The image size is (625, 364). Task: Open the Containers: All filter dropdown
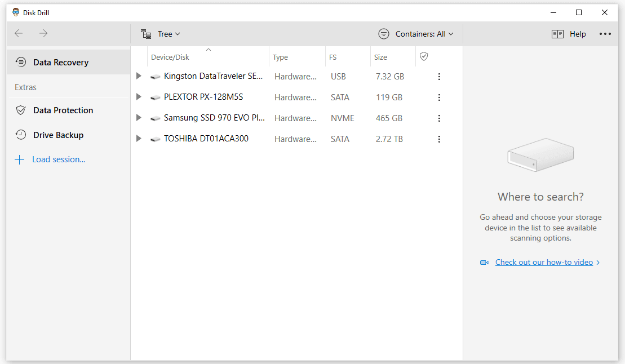pyautogui.click(x=416, y=34)
